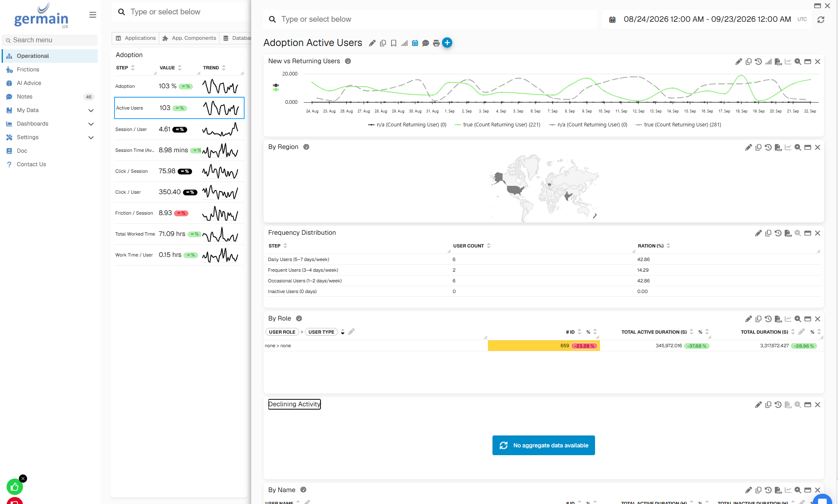This screenshot has height=504, width=838.
Task: Toggle true (Count Returning User) (221) series
Action: [497, 125]
